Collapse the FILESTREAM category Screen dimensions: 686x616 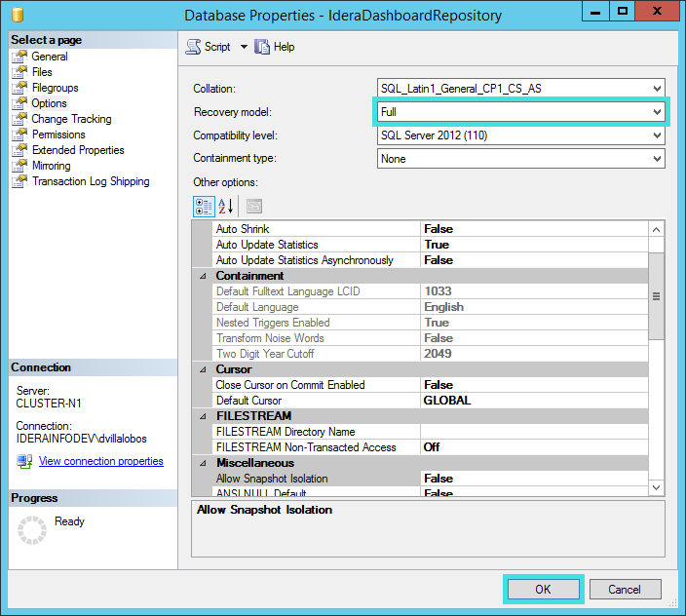tap(203, 416)
